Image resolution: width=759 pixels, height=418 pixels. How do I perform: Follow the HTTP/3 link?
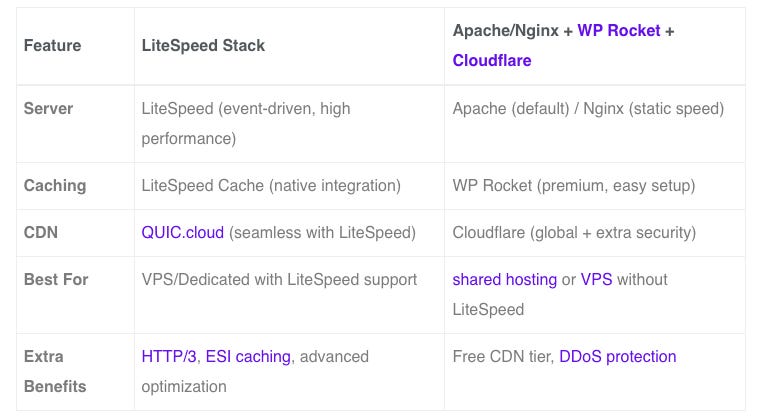coord(169,357)
